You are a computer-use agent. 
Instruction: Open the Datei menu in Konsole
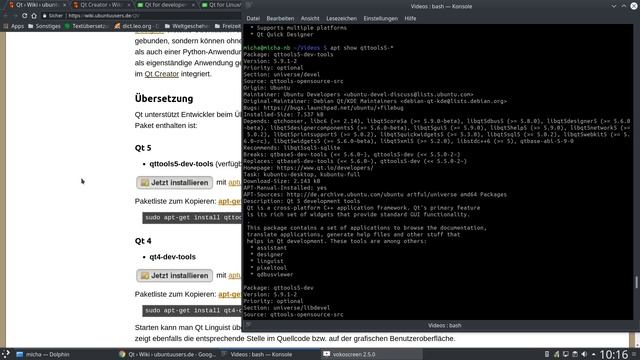pos(253,18)
